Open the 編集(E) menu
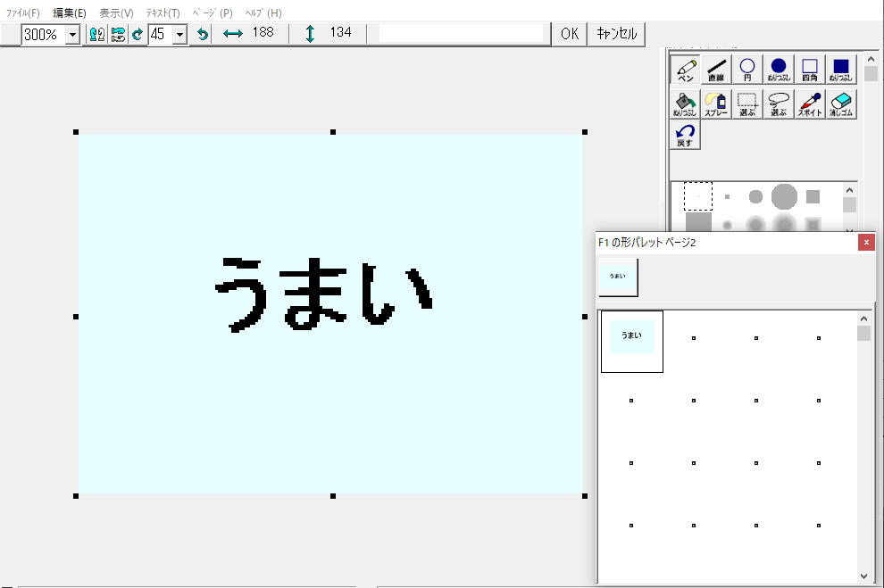Viewport: 884px width, 588px height. click(70, 12)
